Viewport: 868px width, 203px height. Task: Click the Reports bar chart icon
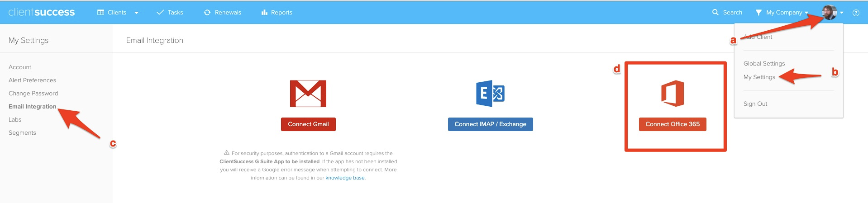(x=264, y=12)
